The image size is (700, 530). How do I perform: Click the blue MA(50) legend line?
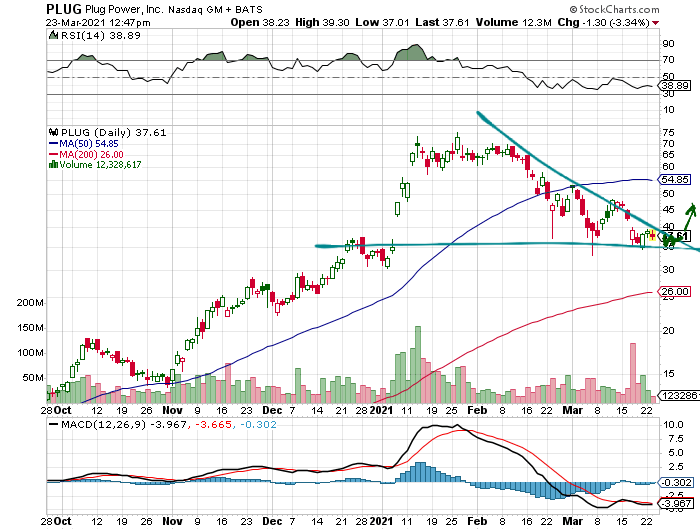point(53,144)
